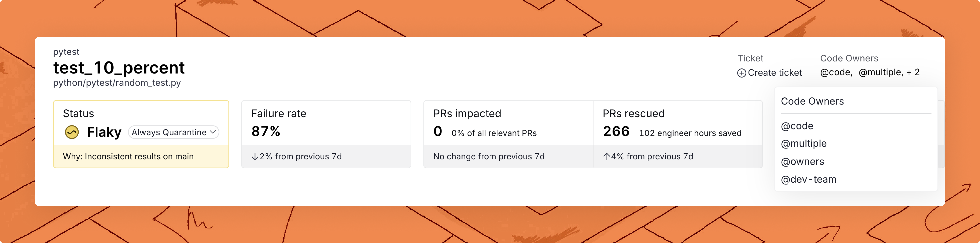Click the chevron on Always Quarantine
This screenshot has height=243, width=980.
tap(213, 132)
